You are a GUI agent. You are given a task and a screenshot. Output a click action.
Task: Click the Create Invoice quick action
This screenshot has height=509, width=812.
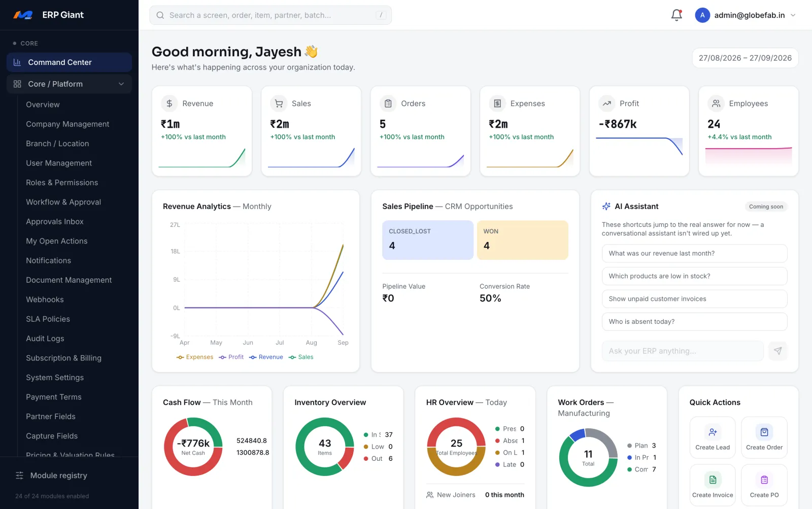[x=713, y=485]
